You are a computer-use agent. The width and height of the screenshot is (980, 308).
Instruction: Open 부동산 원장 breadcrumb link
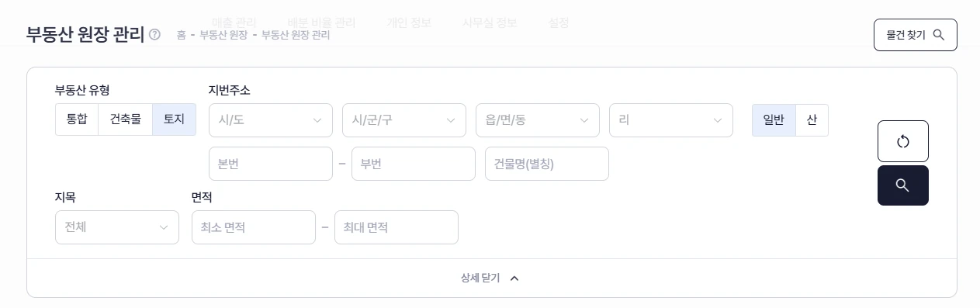(x=223, y=36)
